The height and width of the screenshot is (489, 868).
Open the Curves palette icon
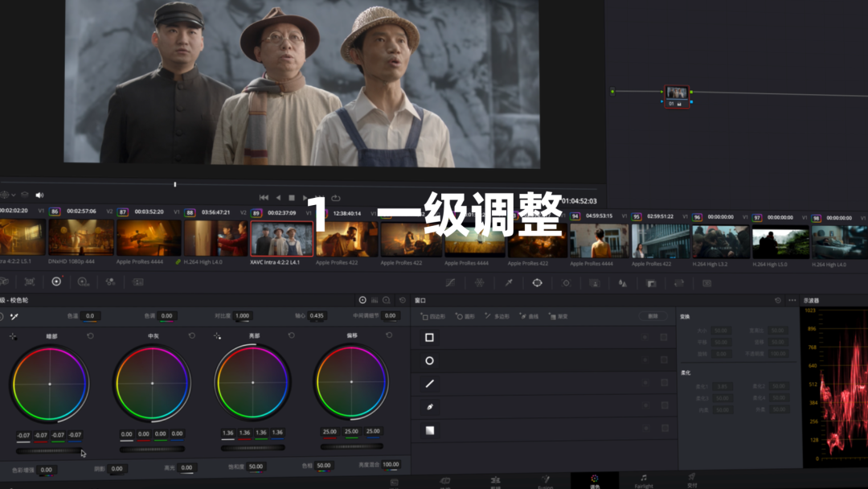[450, 282]
